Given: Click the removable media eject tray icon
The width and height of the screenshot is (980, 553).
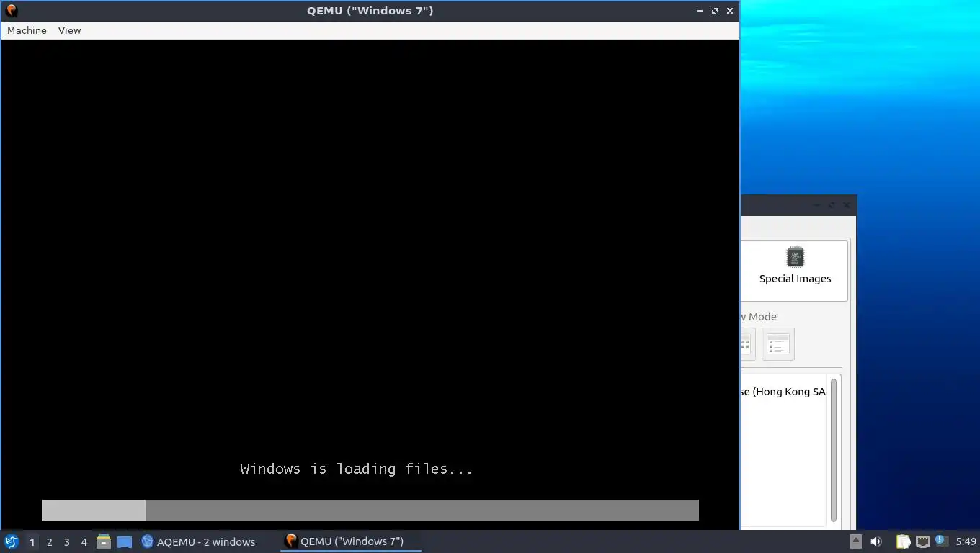Looking at the screenshot, I should tap(856, 541).
